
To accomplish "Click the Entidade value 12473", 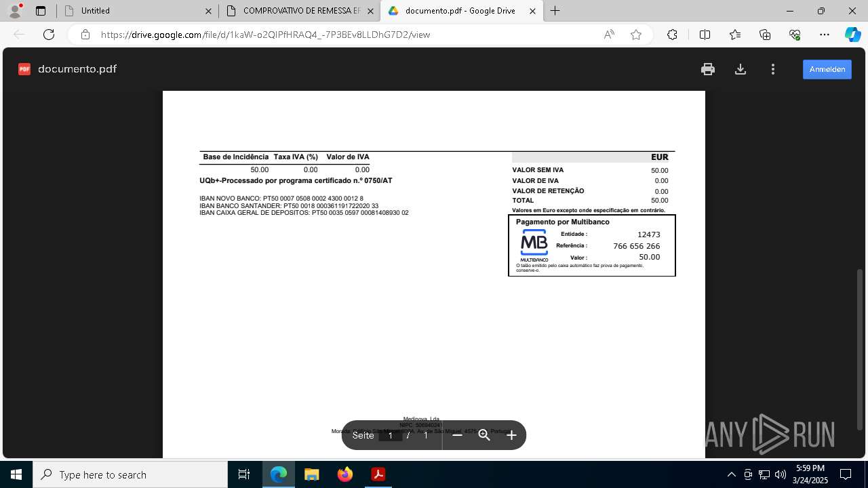I will 648,235.
